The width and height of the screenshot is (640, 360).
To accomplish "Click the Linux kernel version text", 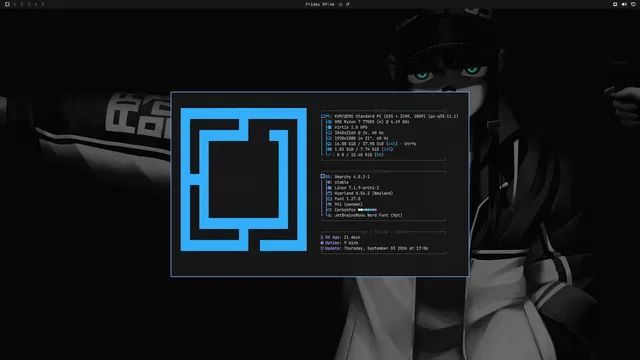I will coord(357,188).
